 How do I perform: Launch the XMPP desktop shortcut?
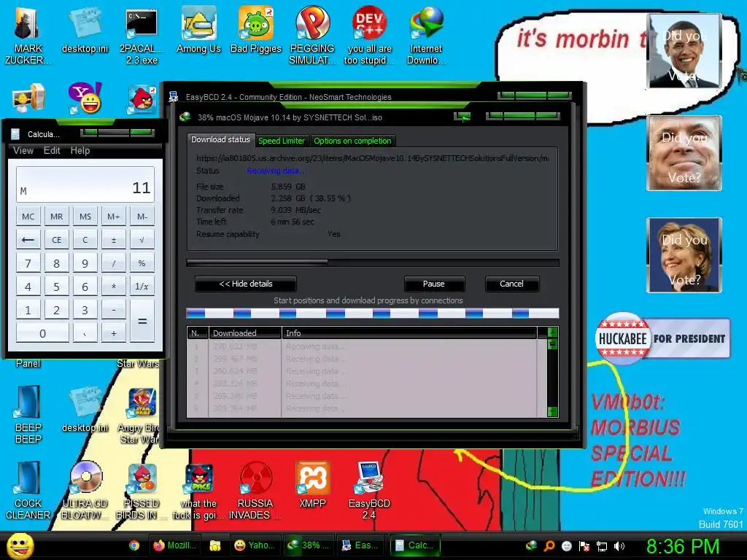click(x=312, y=485)
